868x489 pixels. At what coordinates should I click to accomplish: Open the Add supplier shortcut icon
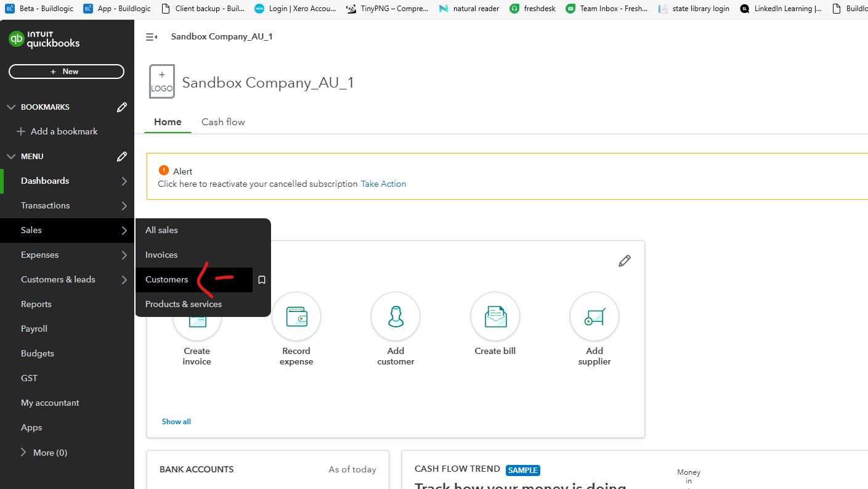594,316
